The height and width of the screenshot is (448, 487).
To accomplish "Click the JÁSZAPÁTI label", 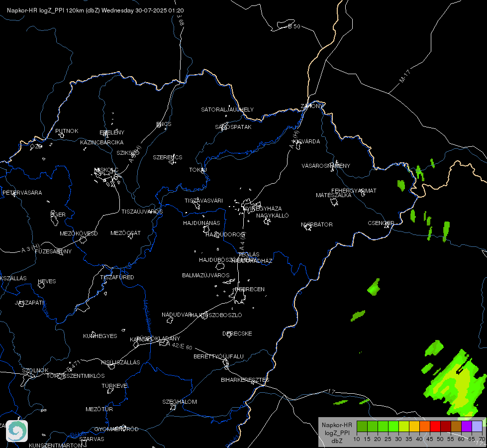I will tap(30, 303).
